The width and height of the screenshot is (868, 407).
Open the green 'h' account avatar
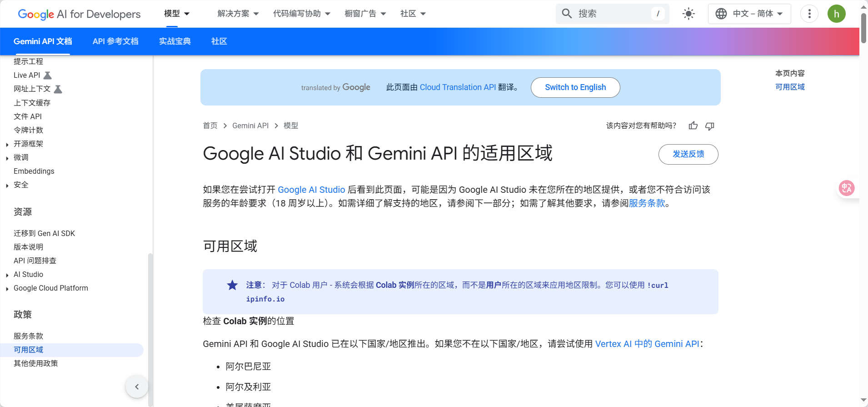(837, 14)
